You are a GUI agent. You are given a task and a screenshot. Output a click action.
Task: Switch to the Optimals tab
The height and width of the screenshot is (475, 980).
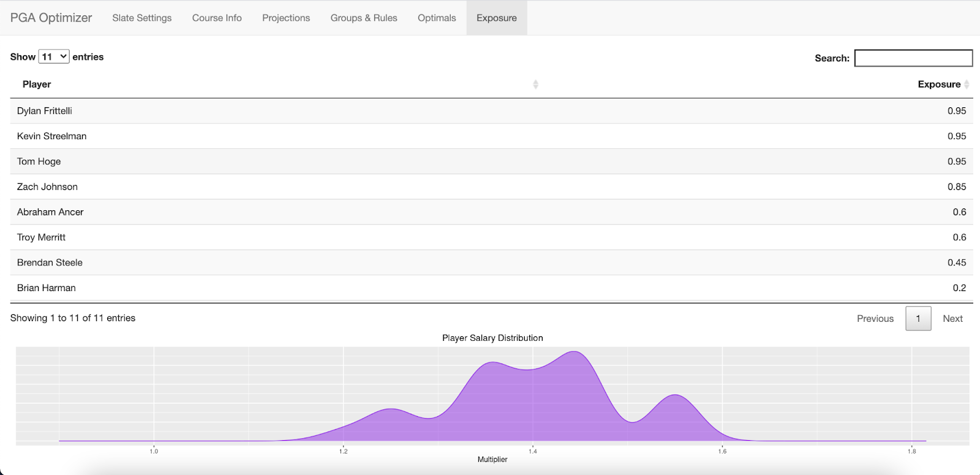437,18
